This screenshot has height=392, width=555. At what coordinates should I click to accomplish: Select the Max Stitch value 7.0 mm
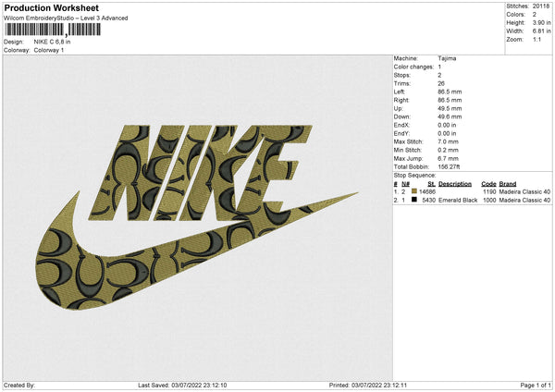pyautogui.click(x=448, y=141)
